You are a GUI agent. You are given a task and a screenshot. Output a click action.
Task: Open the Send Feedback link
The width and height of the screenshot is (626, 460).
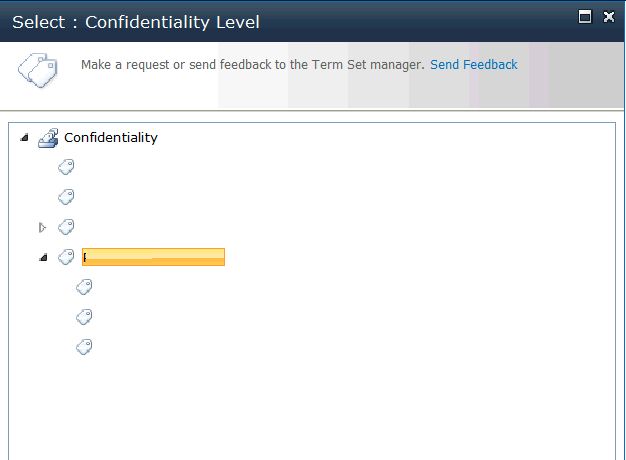click(x=473, y=65)
